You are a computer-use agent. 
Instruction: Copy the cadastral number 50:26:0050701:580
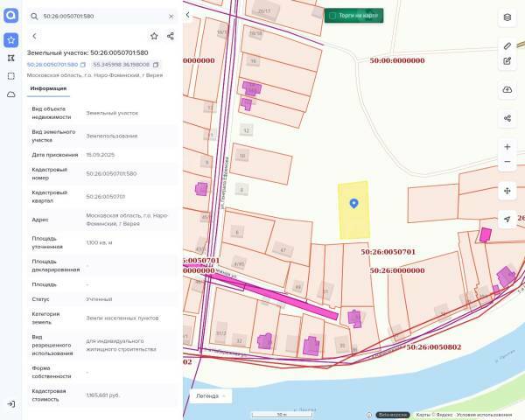83,65
